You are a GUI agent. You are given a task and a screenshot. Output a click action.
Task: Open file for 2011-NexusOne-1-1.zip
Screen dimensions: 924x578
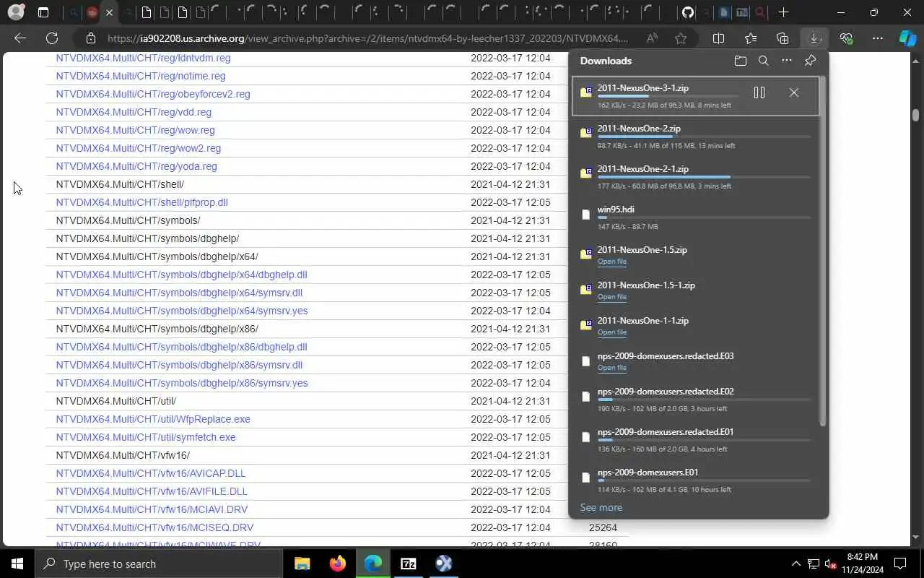pos(612,332)
